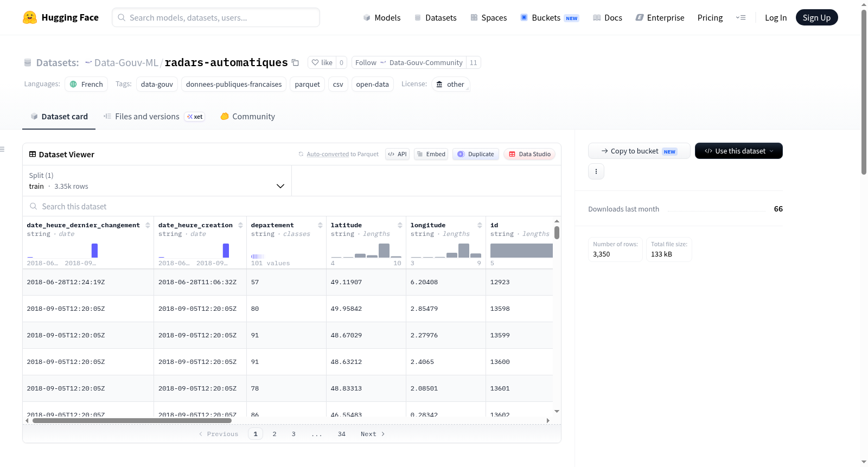Click the search models, datasets, users field
868x467 pixels.
[216, 17]
